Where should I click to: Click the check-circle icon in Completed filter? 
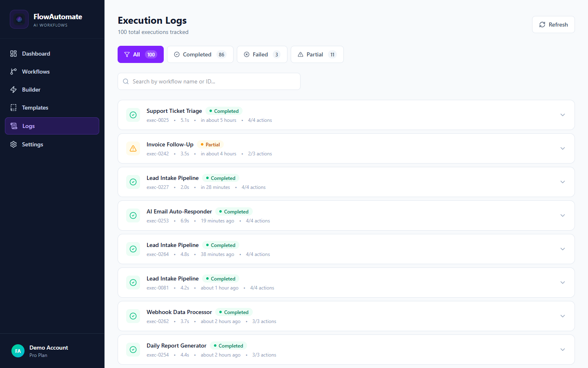[177, 54]
